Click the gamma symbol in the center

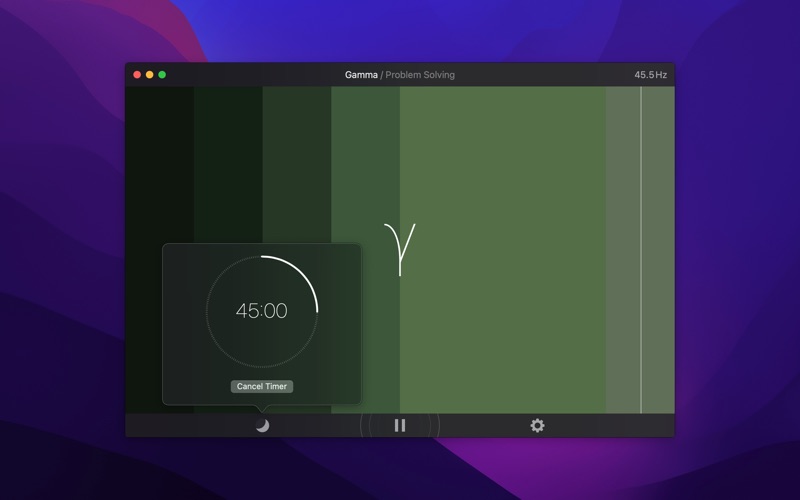click(x=400, y=249)
